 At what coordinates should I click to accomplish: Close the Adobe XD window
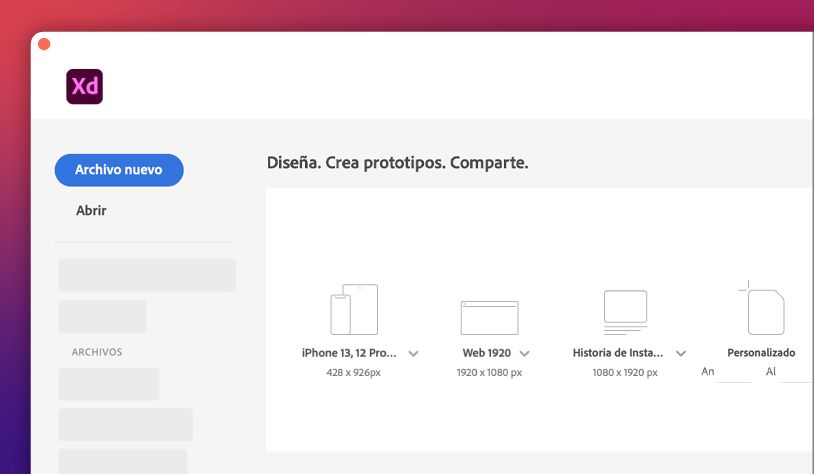[44, 44]
